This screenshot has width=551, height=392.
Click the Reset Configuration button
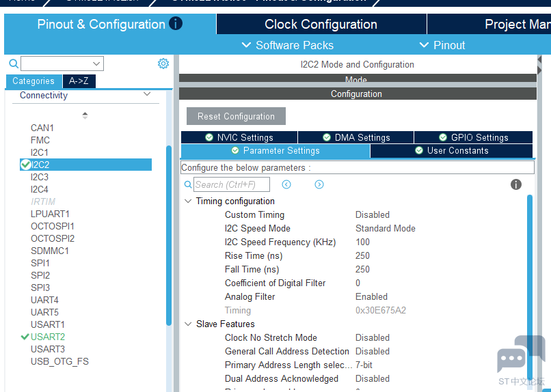point(236,116)
